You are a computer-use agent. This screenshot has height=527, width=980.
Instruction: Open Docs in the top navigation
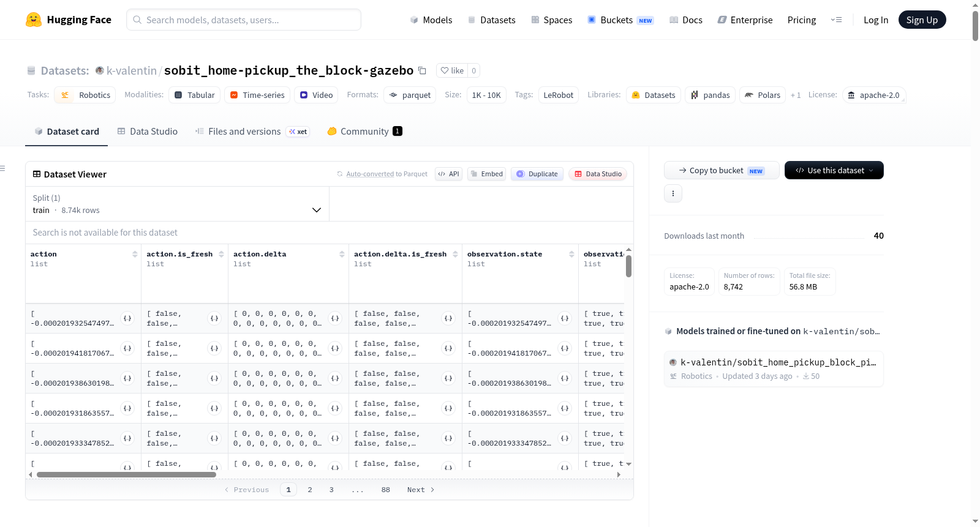tap(685, 20)
